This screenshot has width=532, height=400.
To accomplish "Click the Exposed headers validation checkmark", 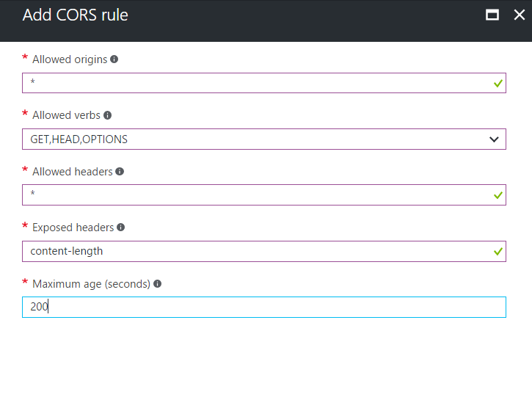I will pyautogui.click(x=498, y=252).
